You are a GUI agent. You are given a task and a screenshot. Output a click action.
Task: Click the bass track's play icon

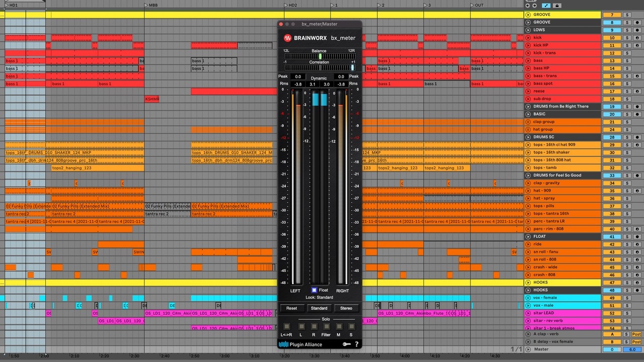(528, 60)
